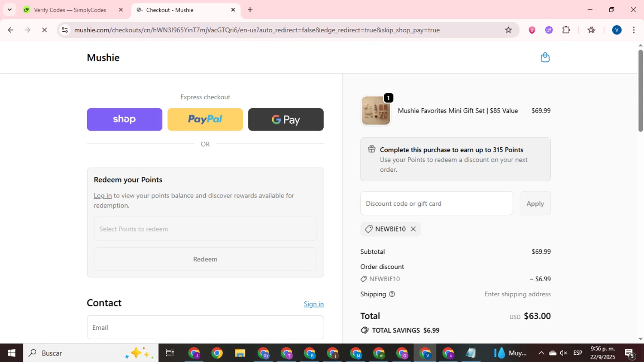Open the uBlock shield extension icon
The image size is (644, 362).
click(x=532, y=30)
